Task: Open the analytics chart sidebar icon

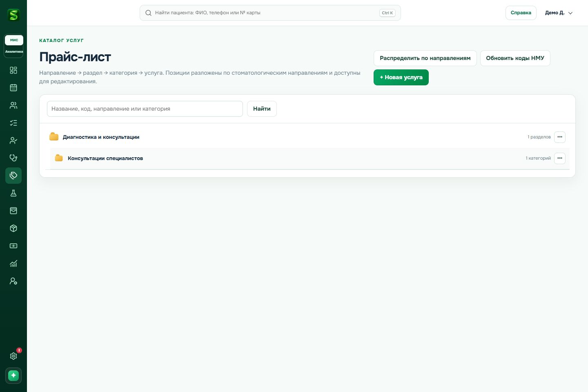Action: tap(13, 263)
